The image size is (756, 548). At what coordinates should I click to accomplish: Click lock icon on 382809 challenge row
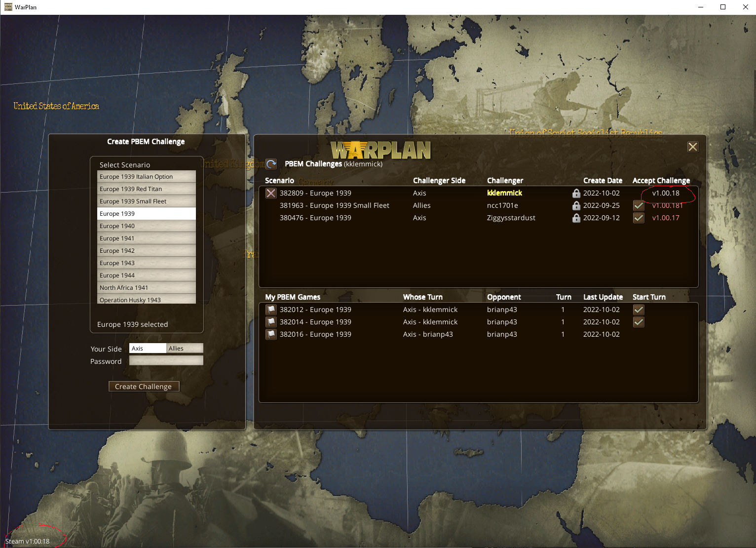coord(576,193)
